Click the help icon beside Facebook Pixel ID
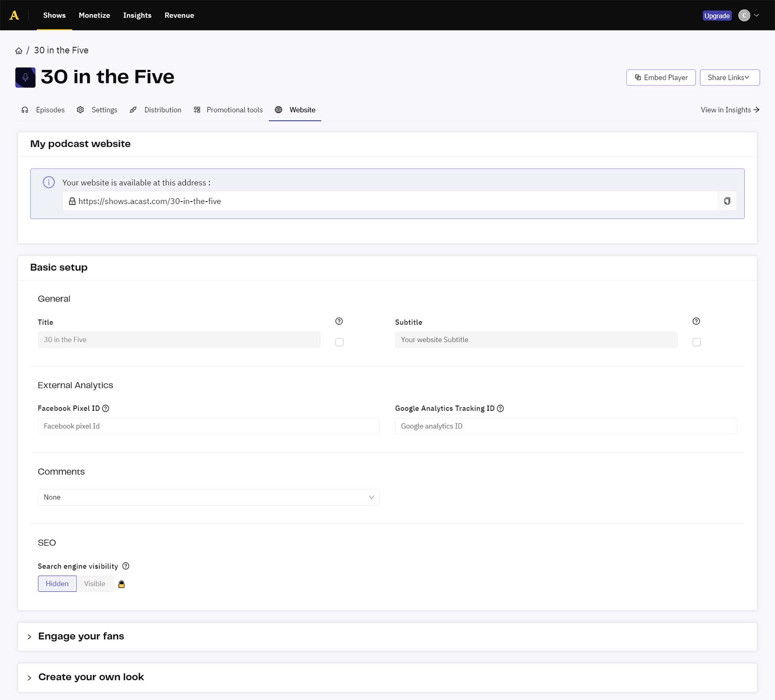 tap(106, 408)
